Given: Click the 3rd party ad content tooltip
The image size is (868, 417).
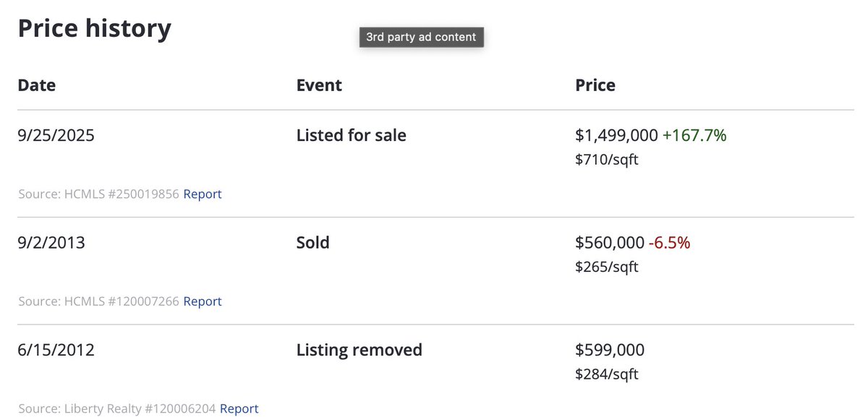Looking at the screenshot, I should point(421,37).
